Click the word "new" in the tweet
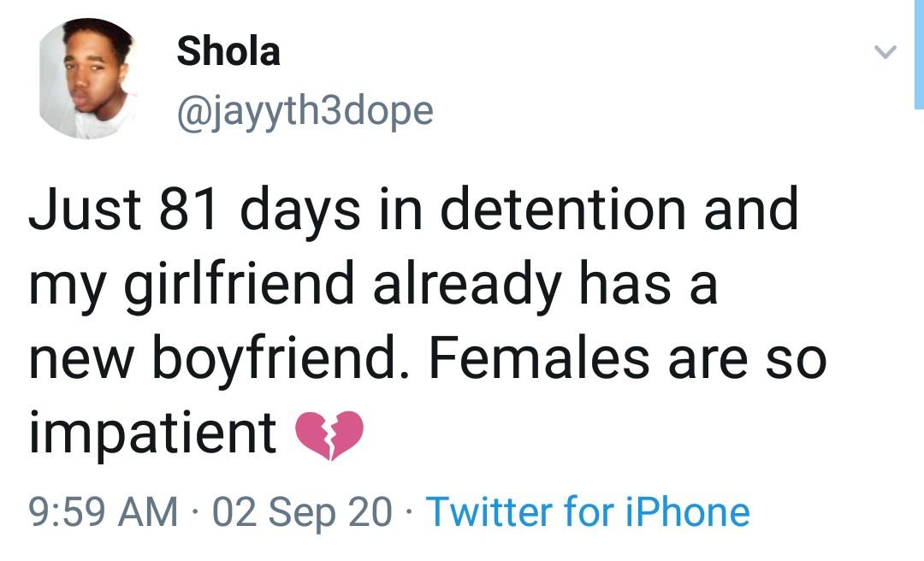The width and height of the screenshot is (924, 561). 82,360
